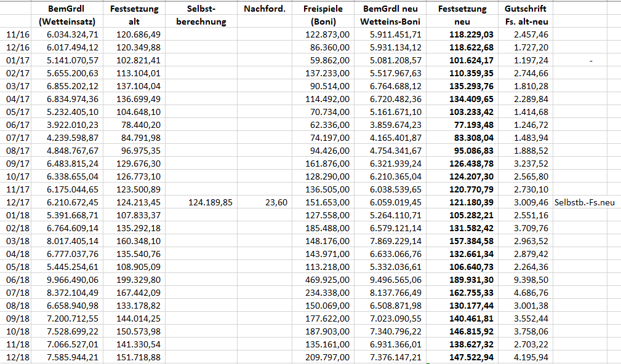Select the BemGrdl value 9.966.490,06
The height and width of the screenshot is (364, 621).
point(72,280)
